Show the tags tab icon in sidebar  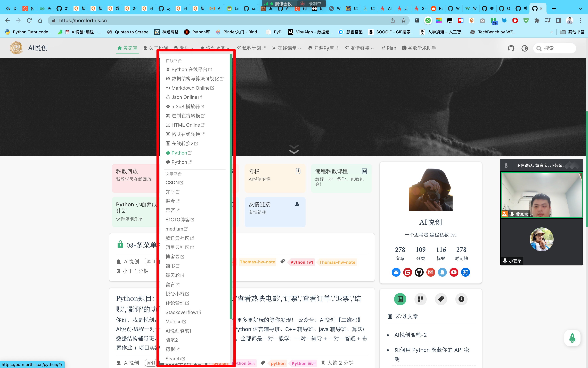[x=441, y=299]
